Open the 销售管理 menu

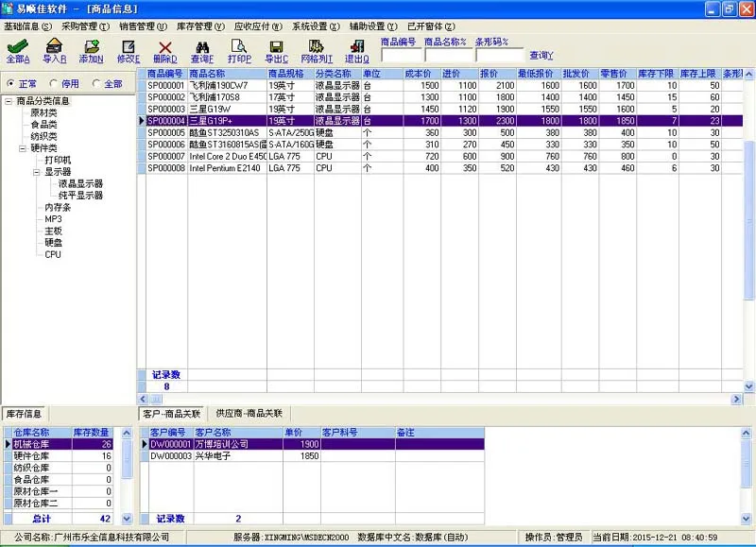(x=143, y=26)
